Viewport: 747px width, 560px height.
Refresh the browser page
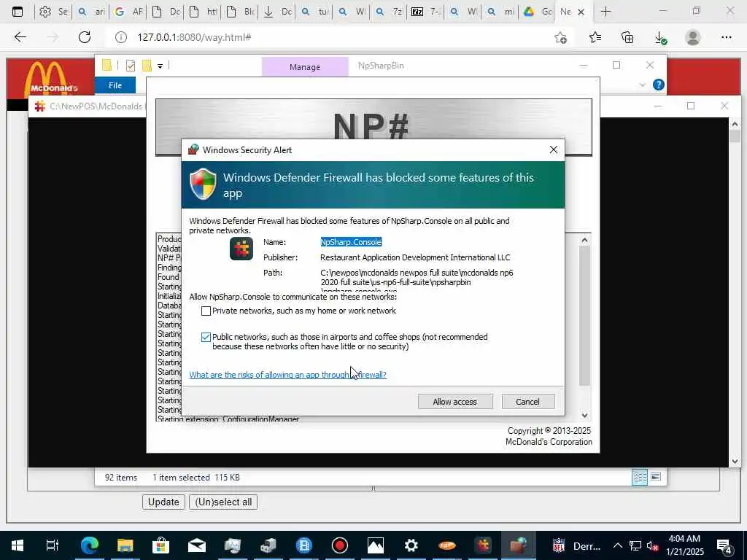[x=85, y=37]
